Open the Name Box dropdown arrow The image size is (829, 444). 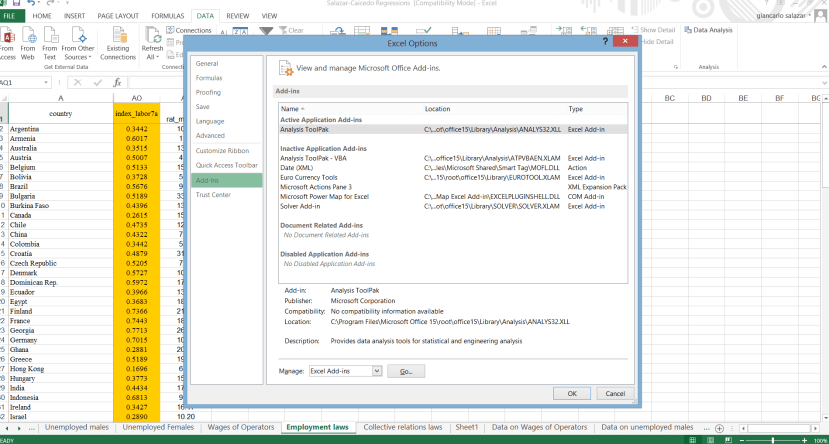coord(47,83)
